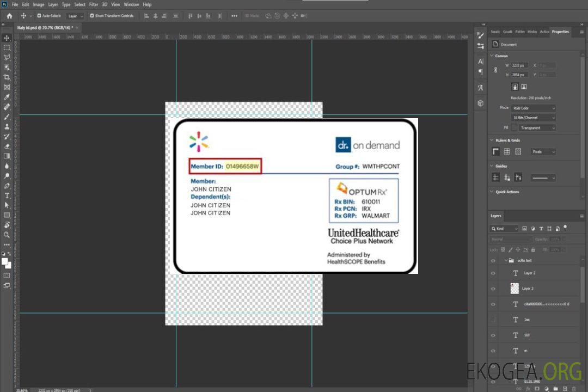The image size is (588, 392).
Task: Show the hidden '1aa' text layer
Action: point(493,320)
